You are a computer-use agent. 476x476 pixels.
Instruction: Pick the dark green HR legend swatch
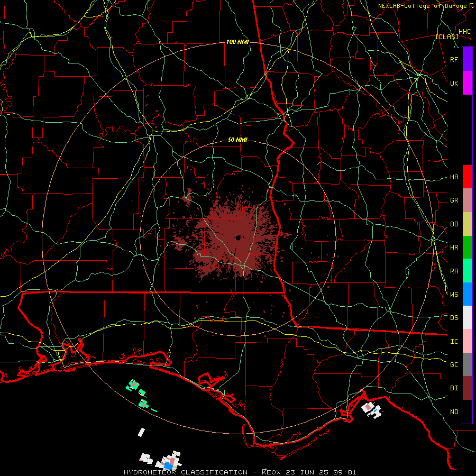click(x=467, y=248)
